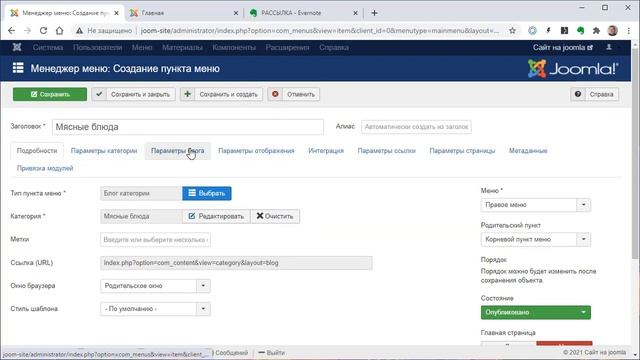Screen dimensions: 640x360
Task: Click the dark square extension icon
Action: pyautogui.click(x=564, y=31)
